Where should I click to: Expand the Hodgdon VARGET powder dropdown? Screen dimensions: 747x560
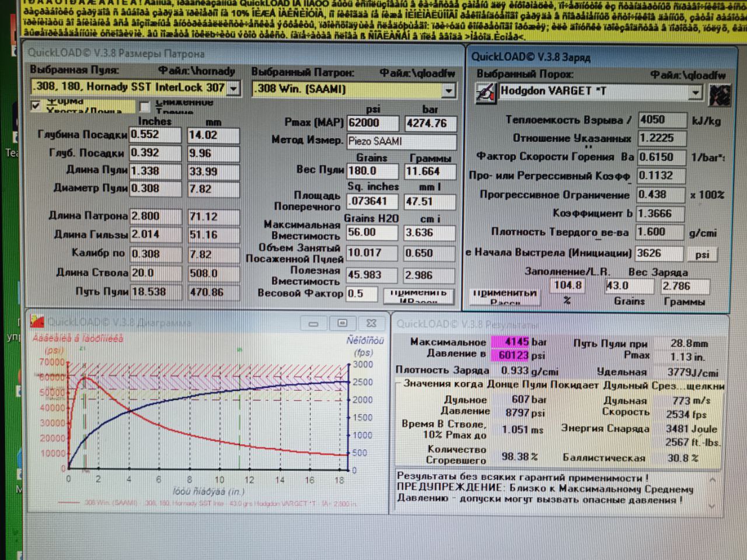pos(695,93)
